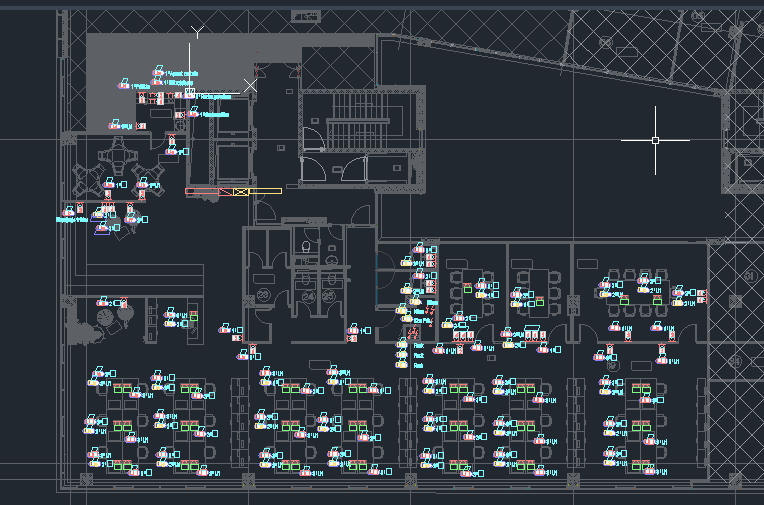Select the circled room number 24

(309, 296)
